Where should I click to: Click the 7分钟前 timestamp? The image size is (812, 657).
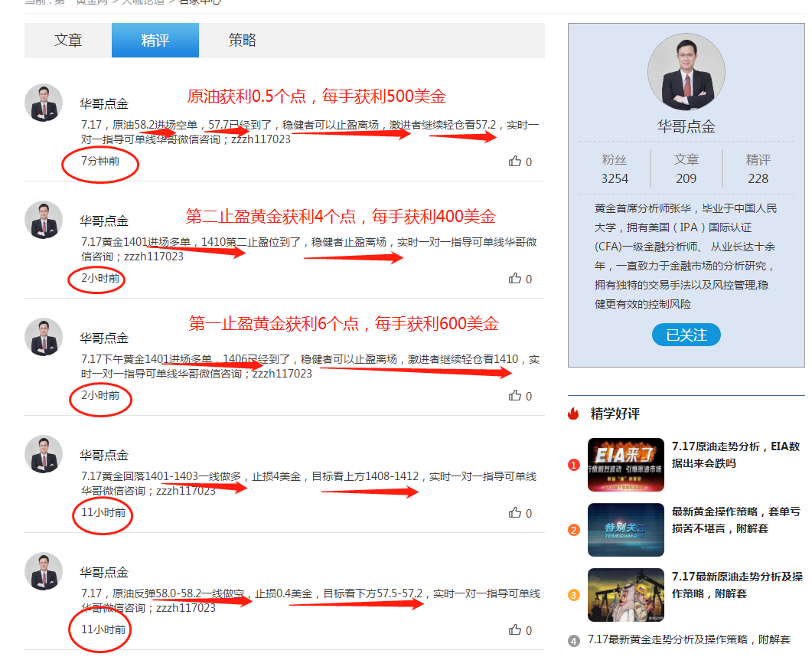pyautogui.click(x=100, y=161)
